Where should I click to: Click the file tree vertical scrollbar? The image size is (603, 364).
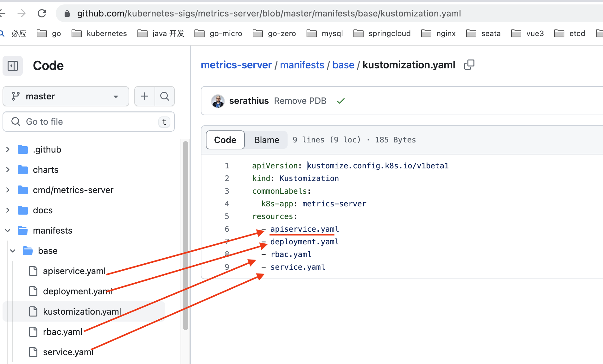186,234
